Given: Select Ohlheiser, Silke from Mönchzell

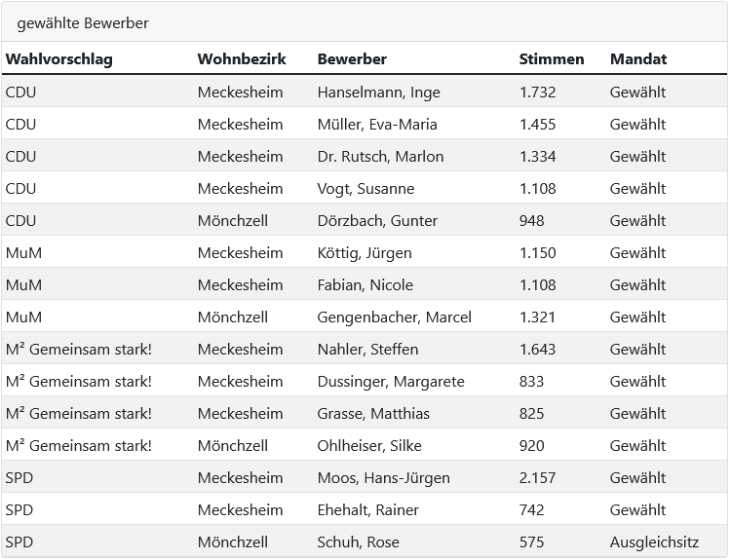Looking at the screenshot, I should pyautogui.click(x=369, y=446).
